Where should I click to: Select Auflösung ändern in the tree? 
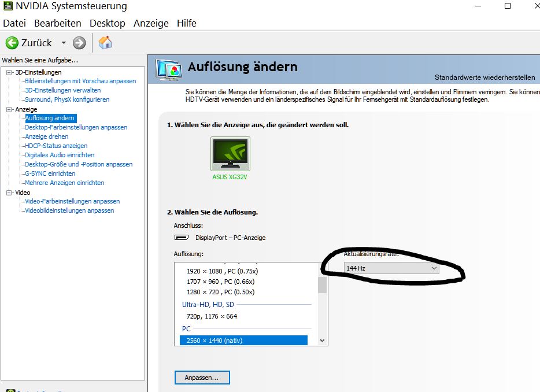pos(50,118)
